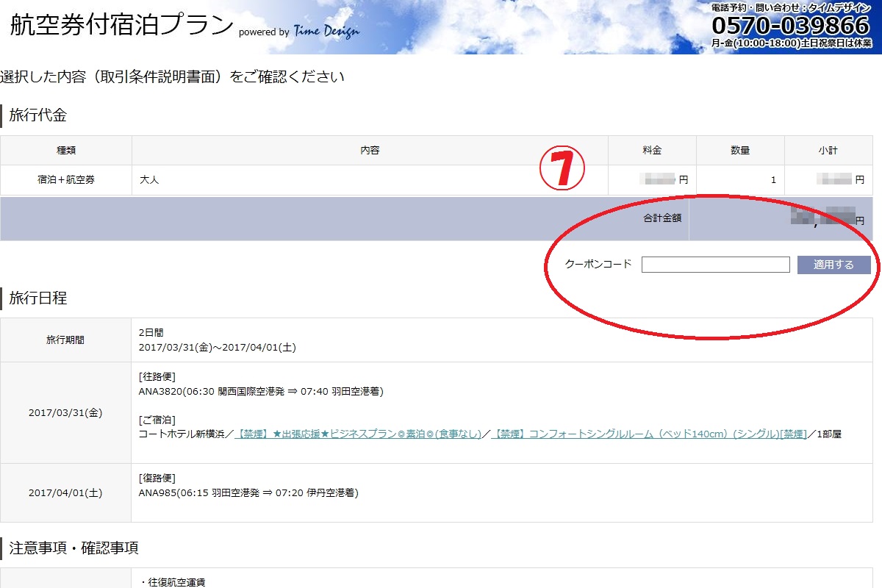Open the 【禁煙】★出張応援★ビジネスプラン link
Screen dimensions: 882x588
(x=358, y=434)
